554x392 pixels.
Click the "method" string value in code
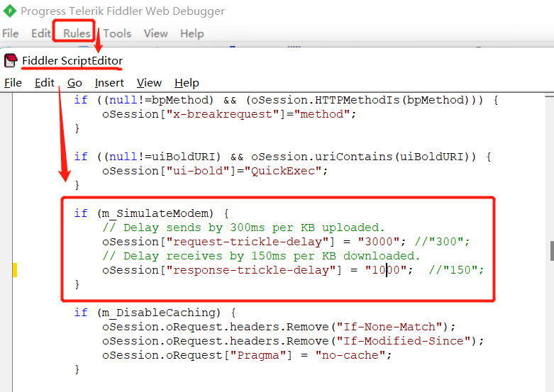pyautogui.click(x=321, y=114)
